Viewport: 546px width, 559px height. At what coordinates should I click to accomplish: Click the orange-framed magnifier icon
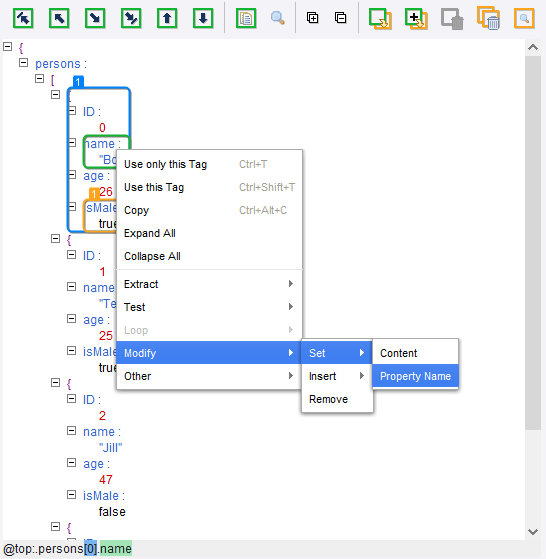tap(524, 18)
